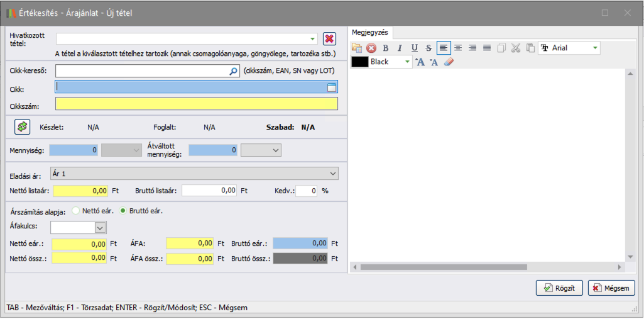
Task: Open the Cikk item browser icon
Action: click(332, 87)
